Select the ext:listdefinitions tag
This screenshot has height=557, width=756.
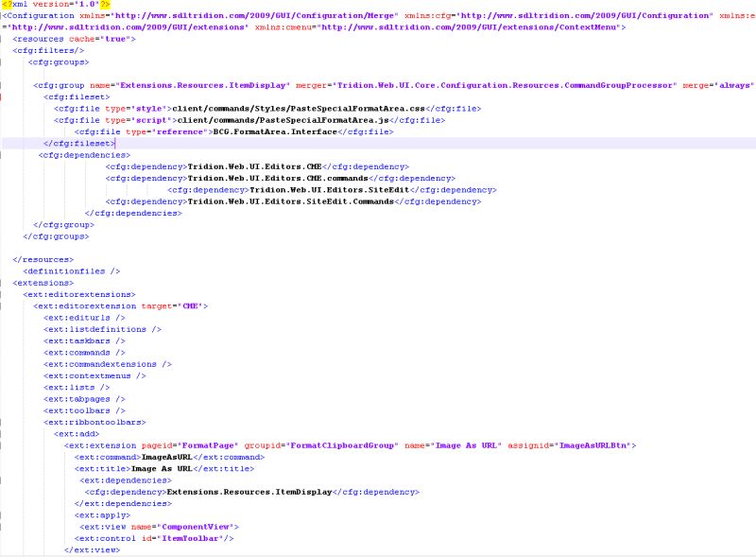point(102,329)
